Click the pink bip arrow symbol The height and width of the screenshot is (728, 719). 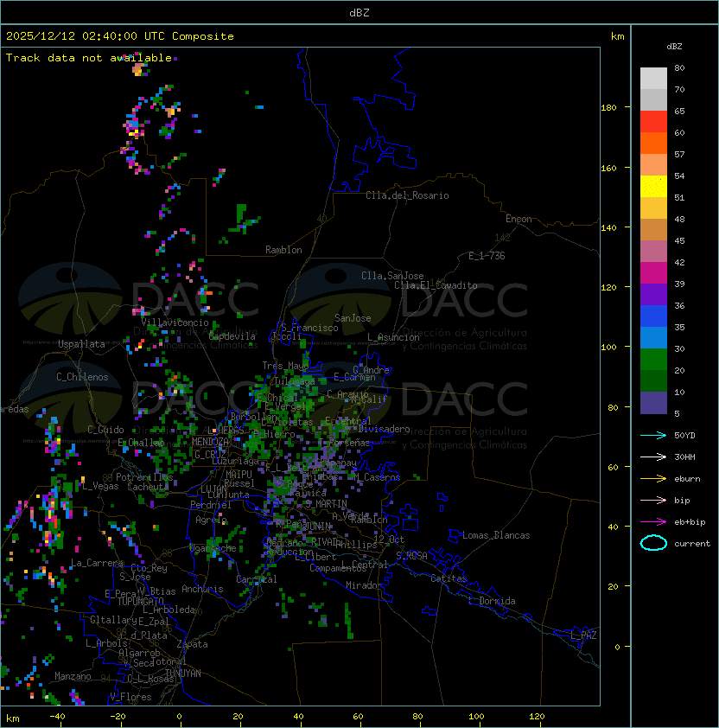[x=653, y=500]
